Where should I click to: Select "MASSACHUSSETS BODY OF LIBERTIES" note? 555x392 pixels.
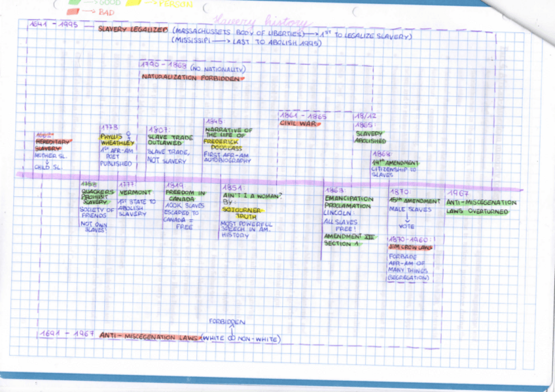pos(238,32)
